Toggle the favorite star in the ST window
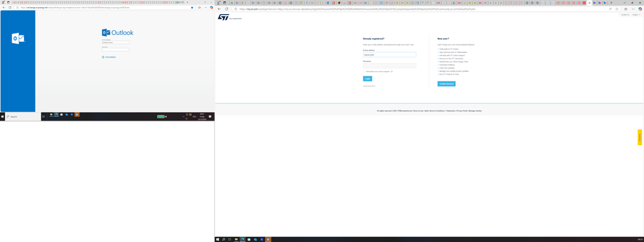644x242 pixels. click(617, 8)
